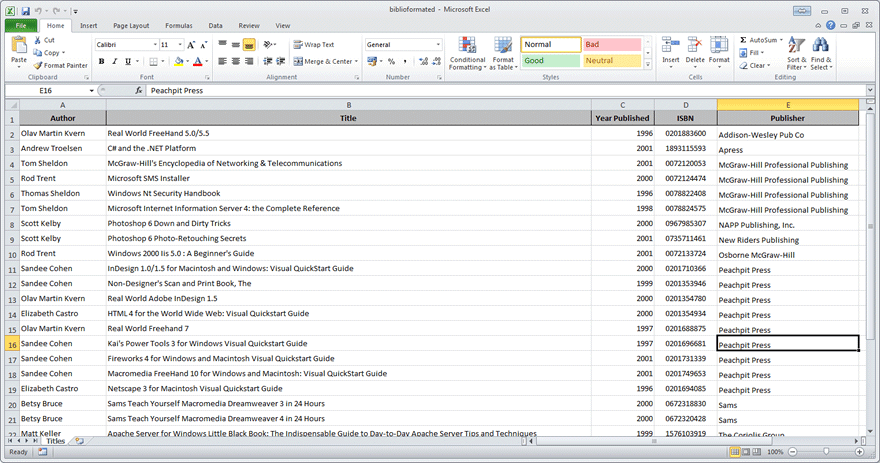Open the Name Box dropdown arrow
This screenshot has height=463, width=880.
pos(91,90)
